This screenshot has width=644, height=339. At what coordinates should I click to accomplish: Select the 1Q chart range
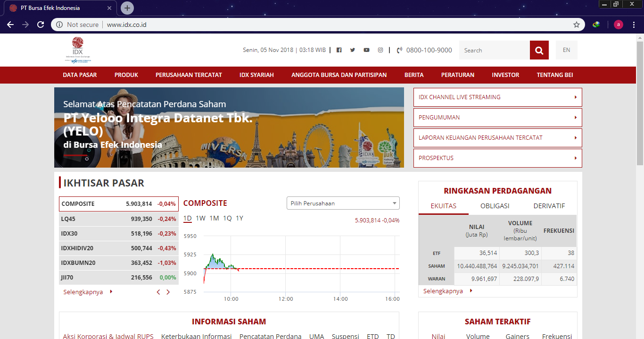tap(228, 218)
